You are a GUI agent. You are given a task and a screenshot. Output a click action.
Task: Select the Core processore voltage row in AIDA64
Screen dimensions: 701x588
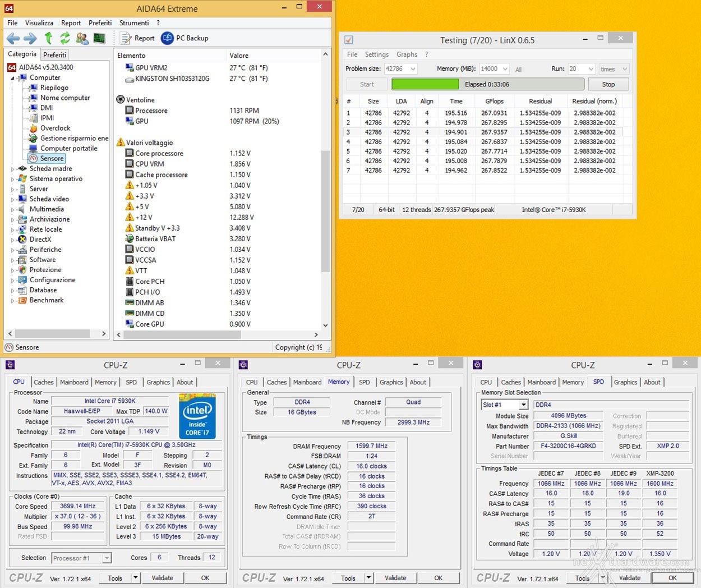(217, 153)
